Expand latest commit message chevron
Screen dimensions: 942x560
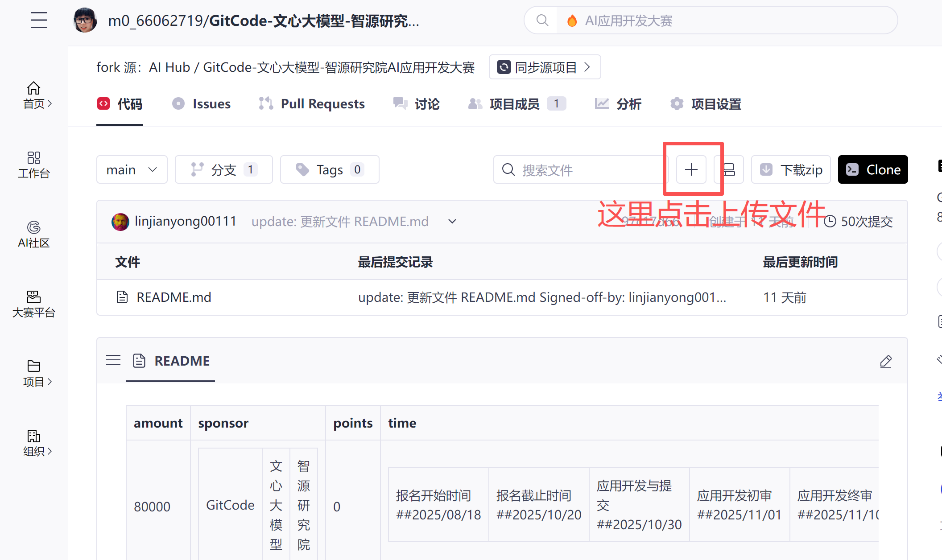(x=452, y=222)
